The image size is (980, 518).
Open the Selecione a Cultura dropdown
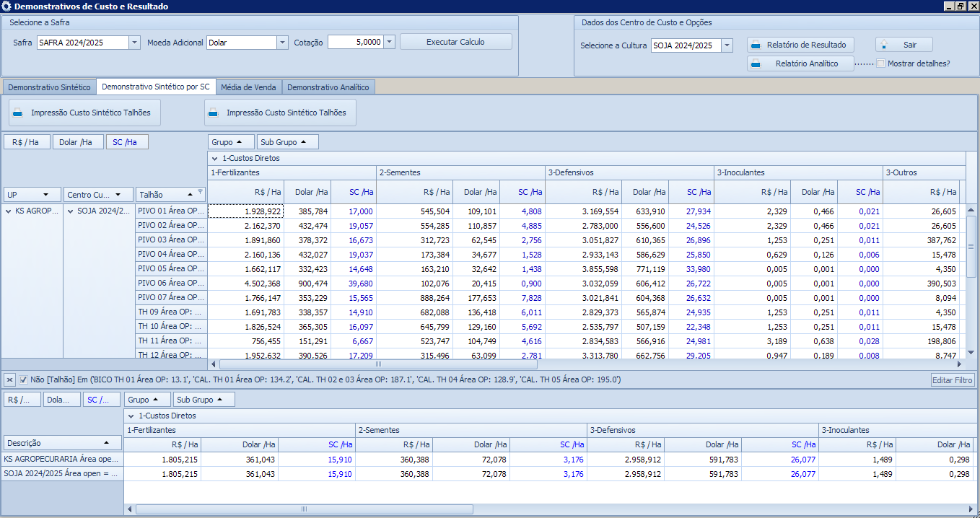tap(727, 45)
